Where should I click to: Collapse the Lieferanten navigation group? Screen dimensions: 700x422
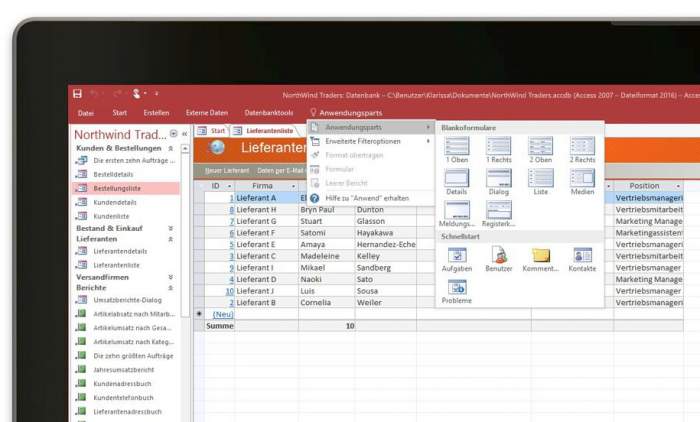point(171,239)
